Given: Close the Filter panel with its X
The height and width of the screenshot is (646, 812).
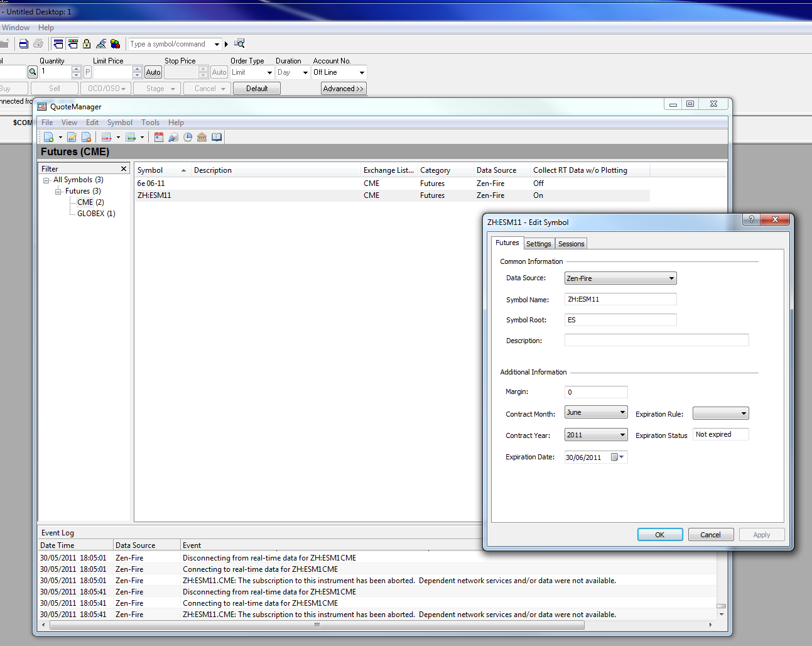Looking at the screenshot, I should tap(124, 169).
